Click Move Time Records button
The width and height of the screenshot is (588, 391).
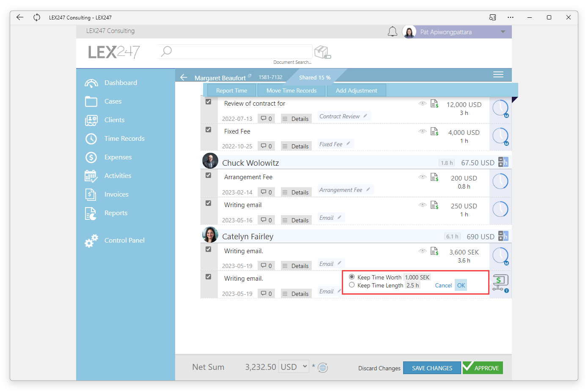click(x=291, y=90)
